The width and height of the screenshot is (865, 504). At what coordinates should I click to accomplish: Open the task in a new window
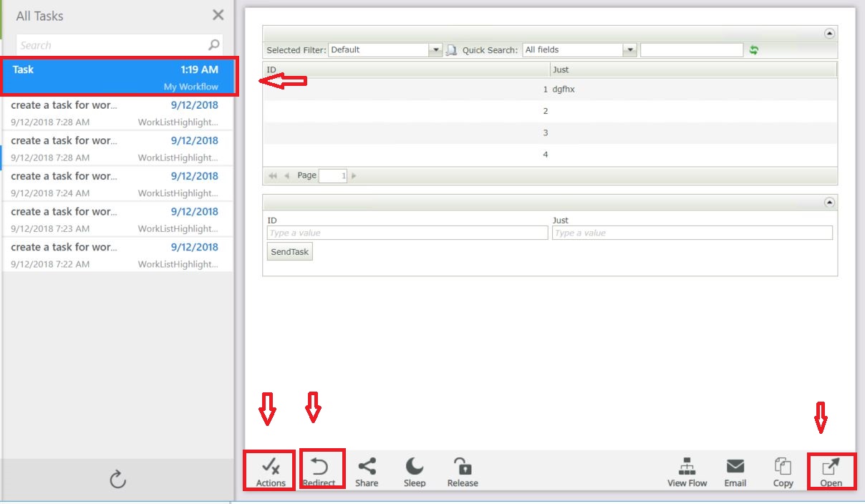(x=831, y=472)
